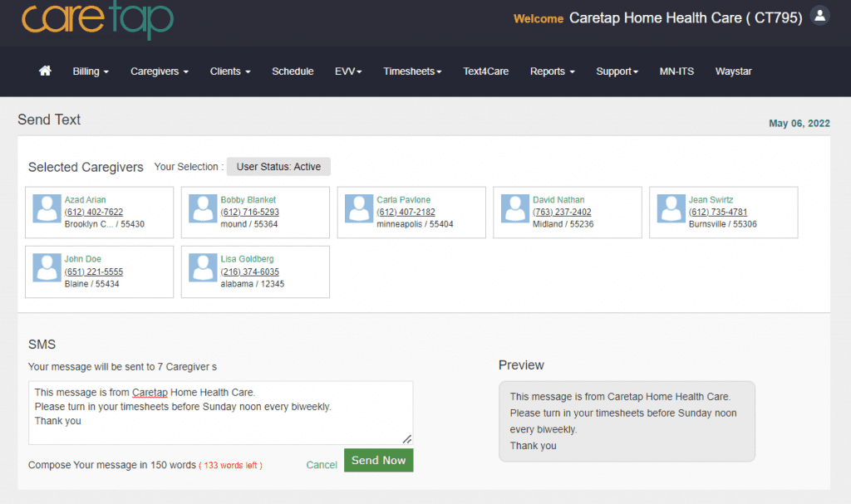Click the Cancel link
Image resolution: width=851 pixels, height=504 pixels.
click(322, 465)
